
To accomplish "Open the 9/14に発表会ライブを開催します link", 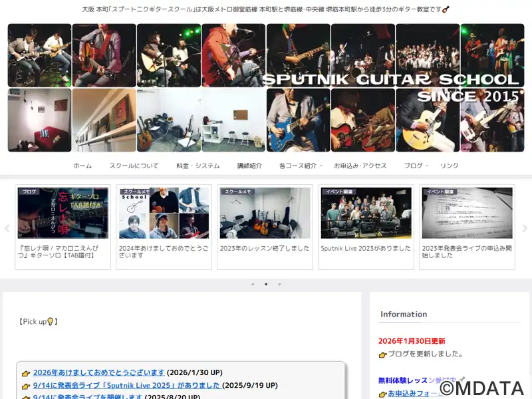I will (x=88, y=396).
